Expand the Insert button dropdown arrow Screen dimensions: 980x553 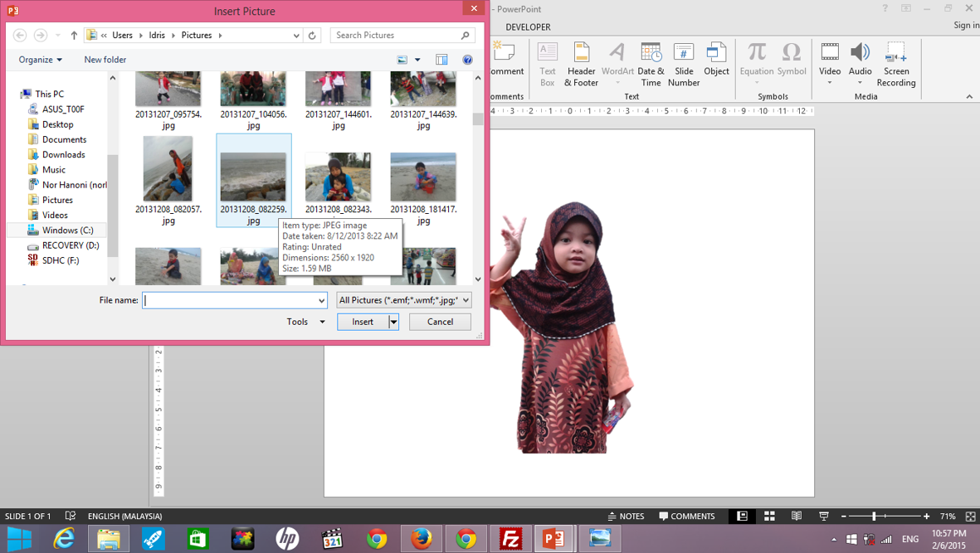393,322
